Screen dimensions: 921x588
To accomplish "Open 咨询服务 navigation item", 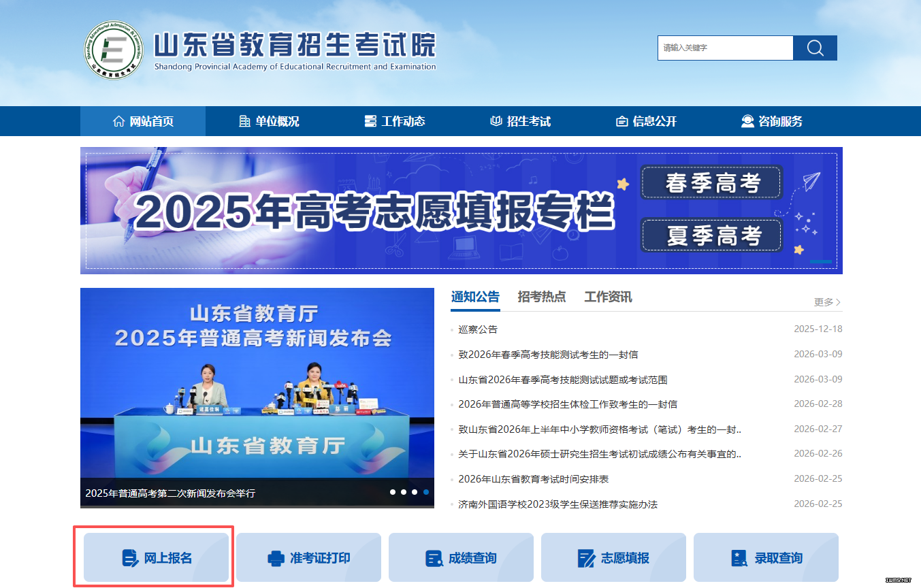I will tap(771, 121).
